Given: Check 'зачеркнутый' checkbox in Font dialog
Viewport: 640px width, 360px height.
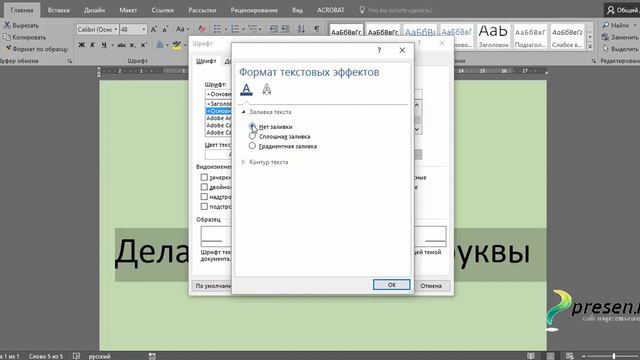Looking at the screenshot, I should 204,177.
